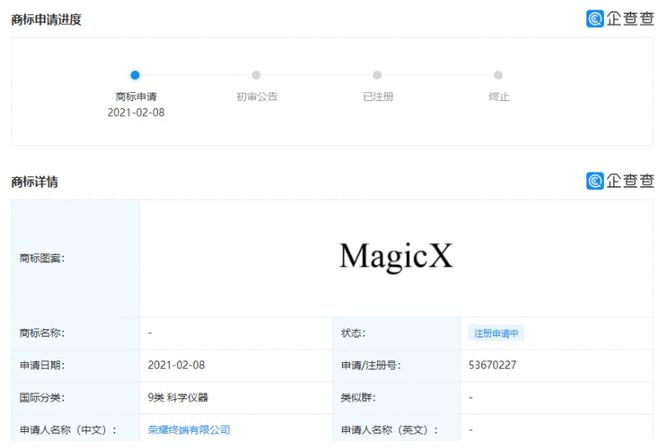This screenshot has height=448, width=660.
Task: Select the 初审公告 step label
Action: (256, 97)
